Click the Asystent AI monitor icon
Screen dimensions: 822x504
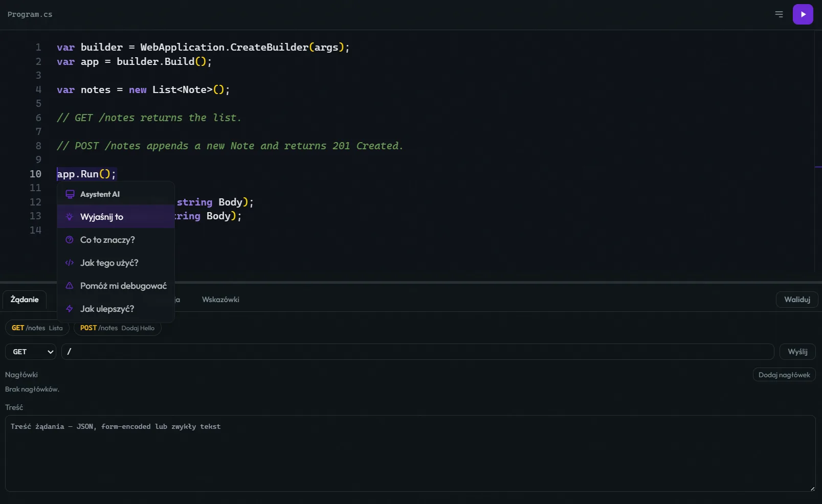pos(70,194)
